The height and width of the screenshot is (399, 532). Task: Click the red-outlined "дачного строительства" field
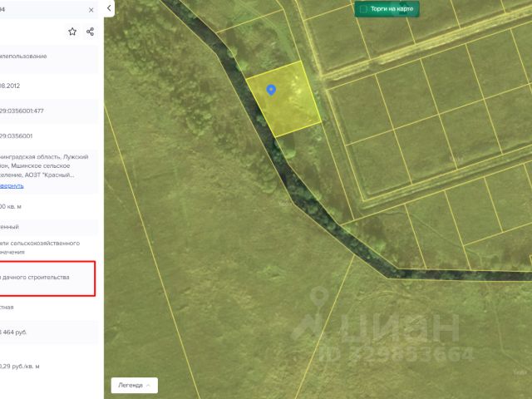tap(47, 278)
